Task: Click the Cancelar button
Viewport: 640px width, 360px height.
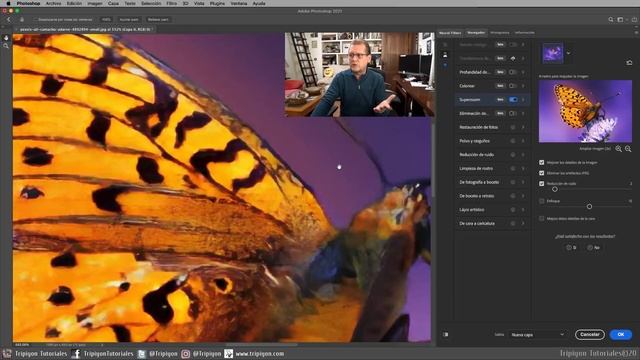Action: (x=590, y=334)
